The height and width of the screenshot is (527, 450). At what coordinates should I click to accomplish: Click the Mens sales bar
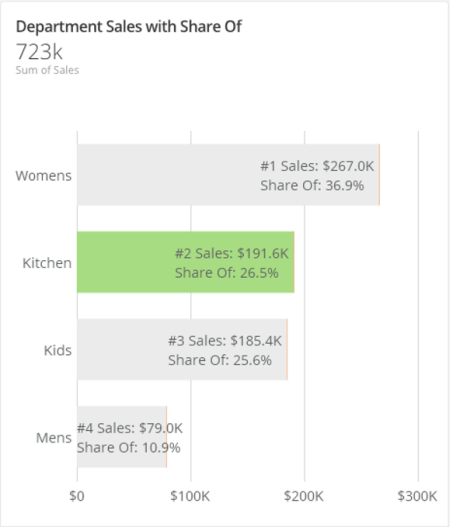[x=122, y=437]
